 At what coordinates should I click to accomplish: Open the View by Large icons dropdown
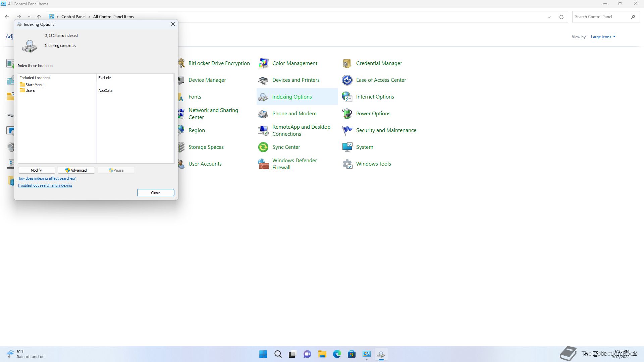(x=603, y=37)
